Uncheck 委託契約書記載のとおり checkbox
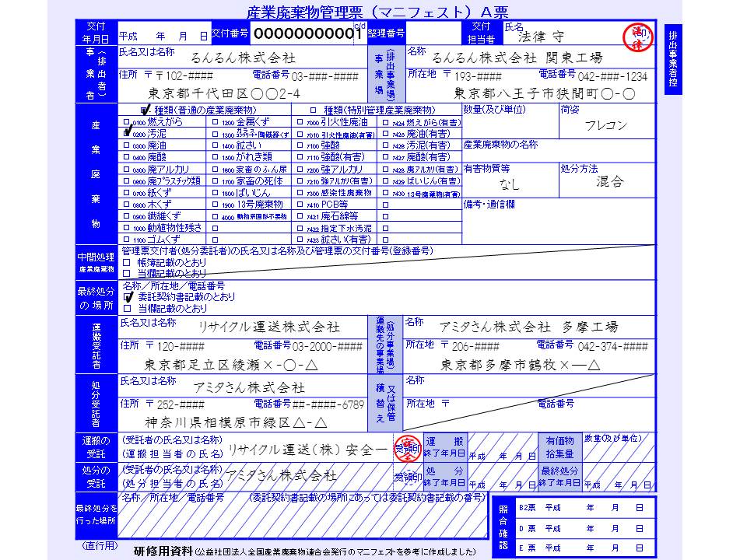This screenshot has width=747, height=560. point(127,297)
